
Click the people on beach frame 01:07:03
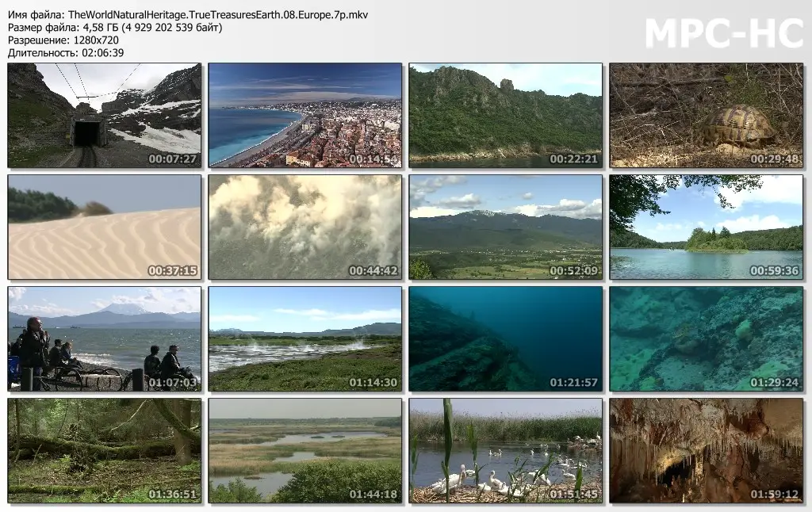click(105, 339)
